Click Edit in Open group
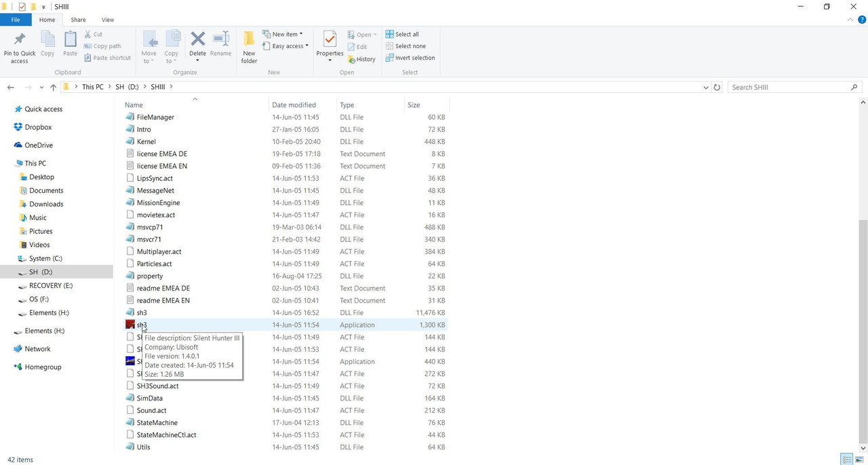 357,47
